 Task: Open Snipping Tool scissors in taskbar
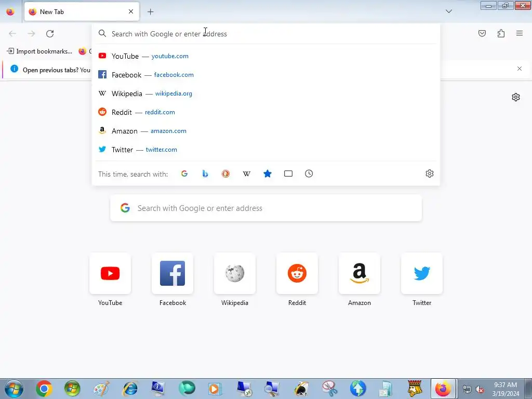click(329, 389)
